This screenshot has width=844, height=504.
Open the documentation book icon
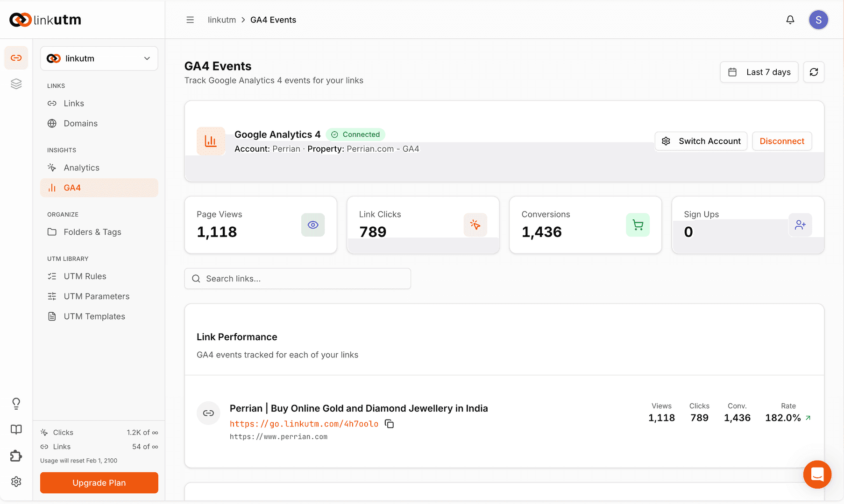click(x=16, y=430)
